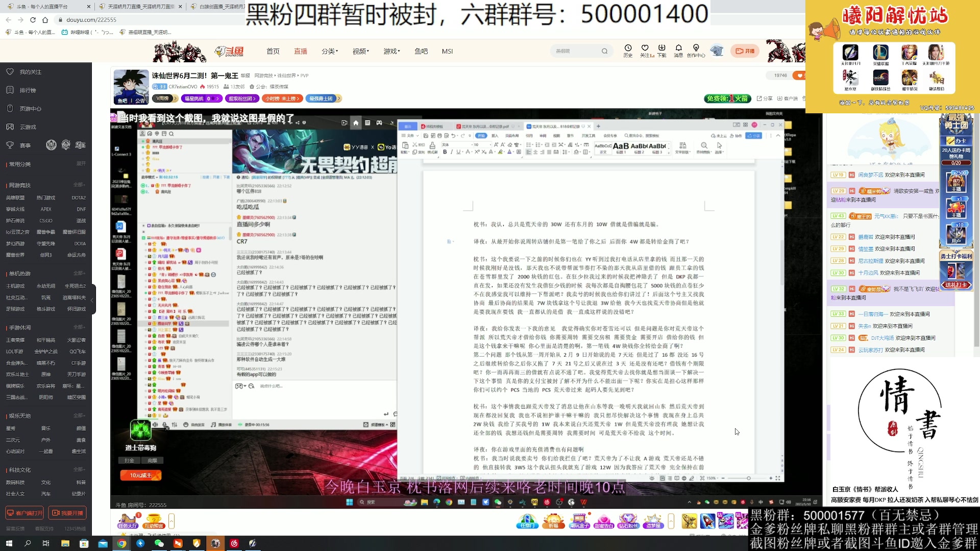Toggle Bold formatting in WPS
This screenshot has height=551, width=980.
click(445, 151)
